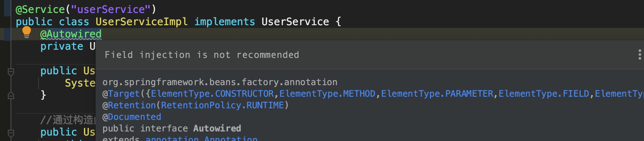Collapse the first method's fold marker

pos(11,72)
